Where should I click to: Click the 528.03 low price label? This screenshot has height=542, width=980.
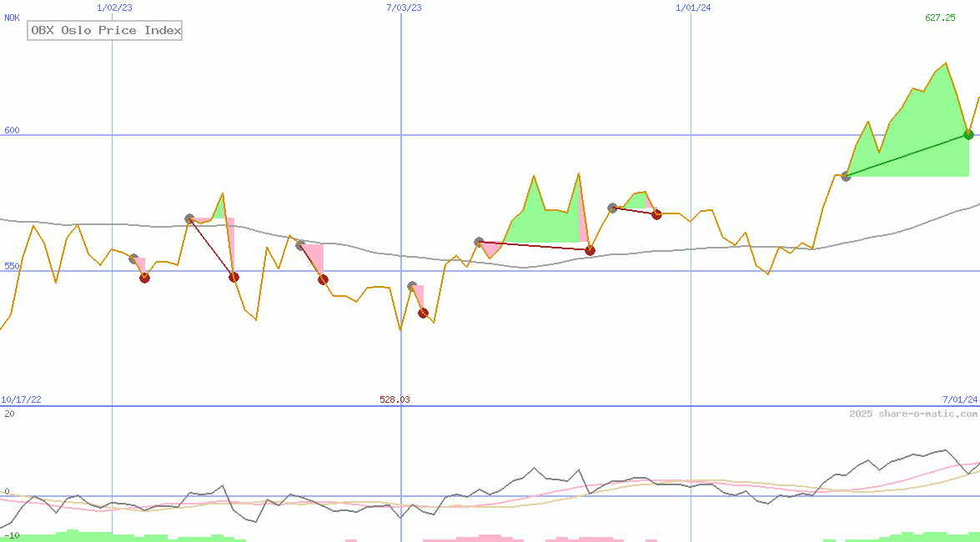tap(395, 399)
